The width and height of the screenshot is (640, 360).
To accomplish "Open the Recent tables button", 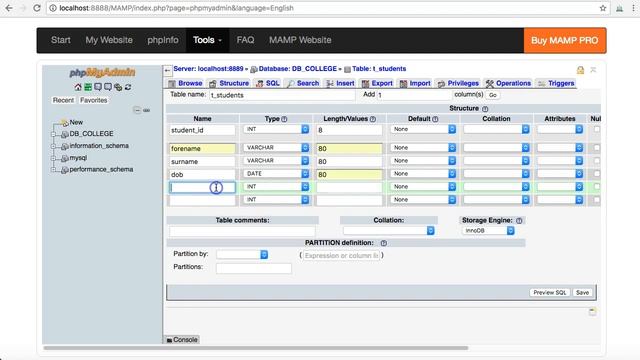I will (63, 100).
